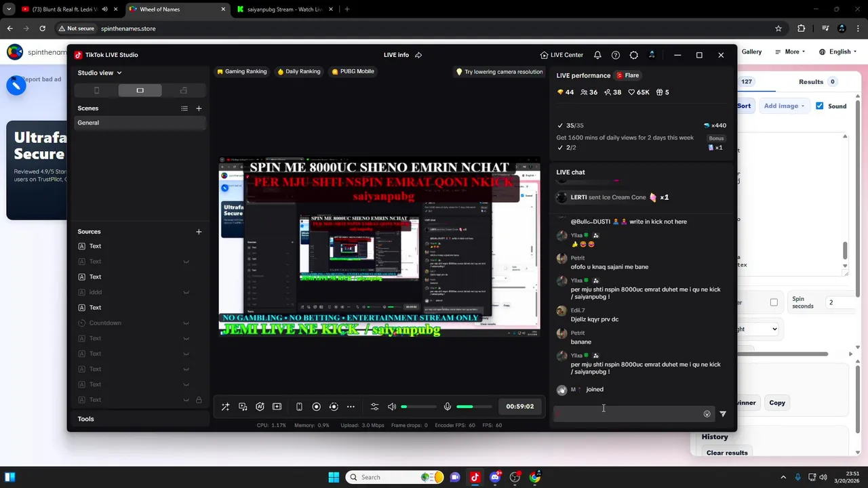Click the mobile phone preview icon in bottom toolbar
The image size is (868, 488).
(299, 407)
